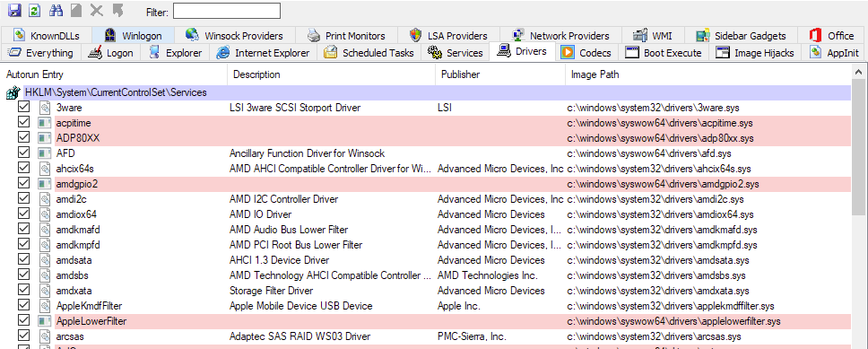Open the Boot Execute tab
The image size is (868, 349).
pos(664,53)
